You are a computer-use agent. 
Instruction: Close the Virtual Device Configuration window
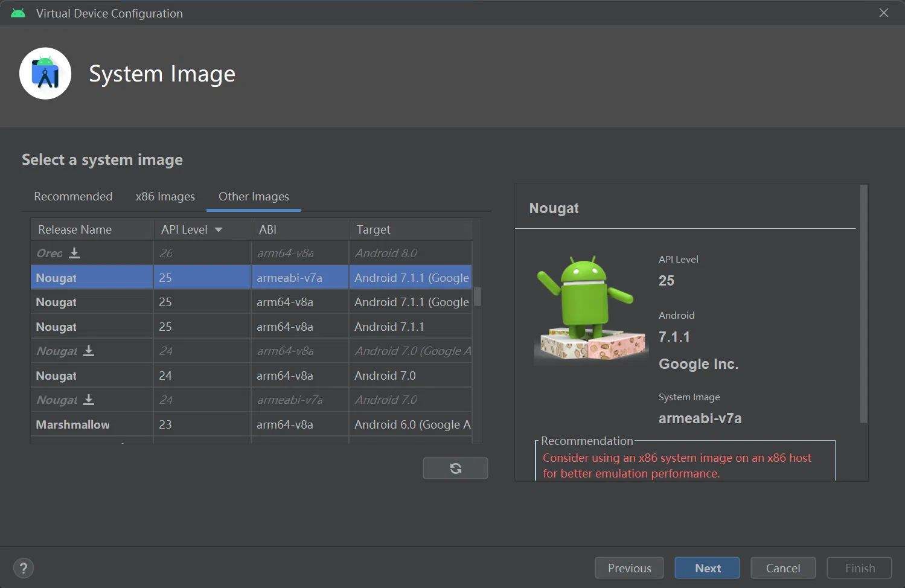point(884,13)
